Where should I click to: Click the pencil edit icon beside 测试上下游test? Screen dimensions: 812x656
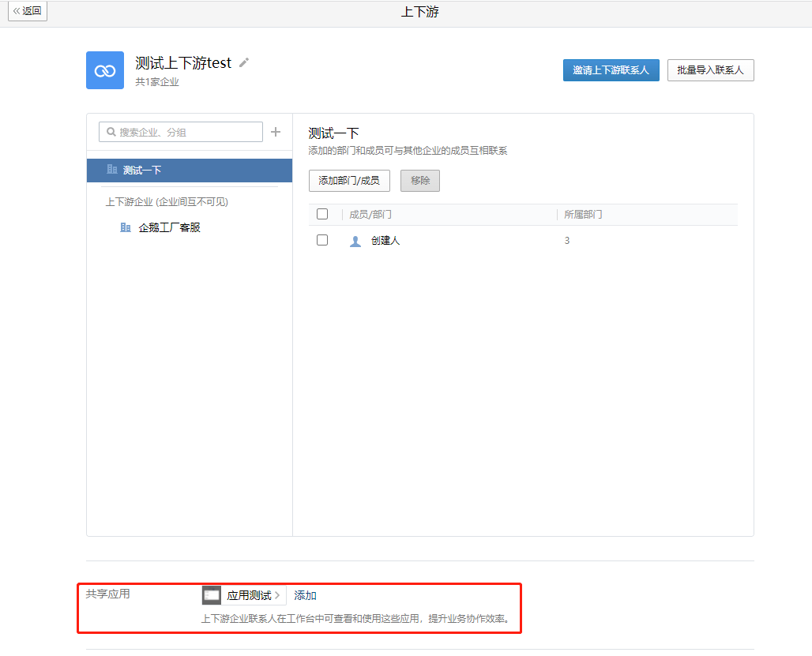(244, 63)
